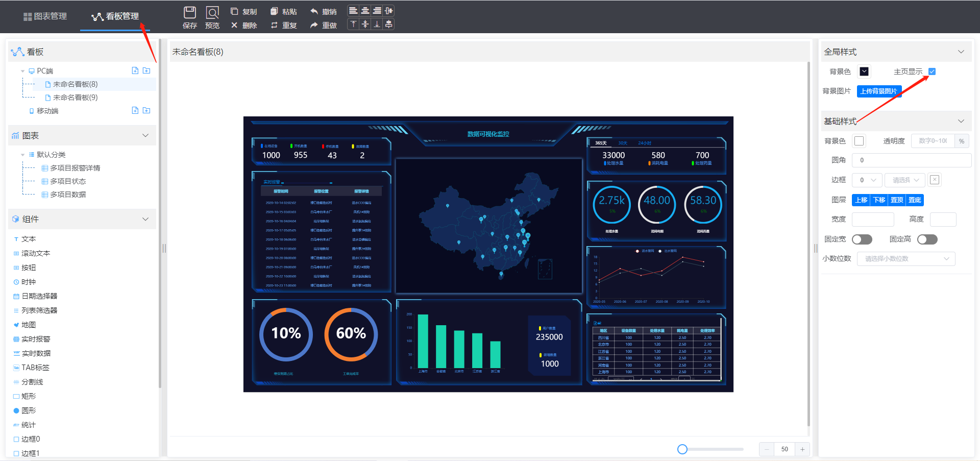
Task: Click the align horizontal center icon
Action: click(365, 11)
